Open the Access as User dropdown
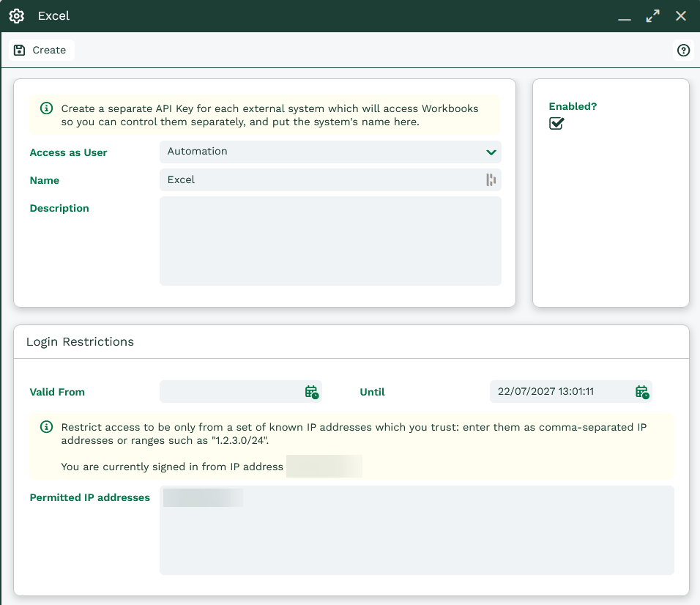This screenshot has width=700, height=605. pos(330,152)
